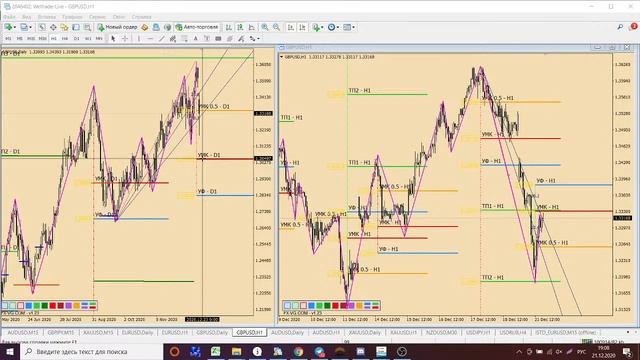Zoom in on the chart

(265, 27)
